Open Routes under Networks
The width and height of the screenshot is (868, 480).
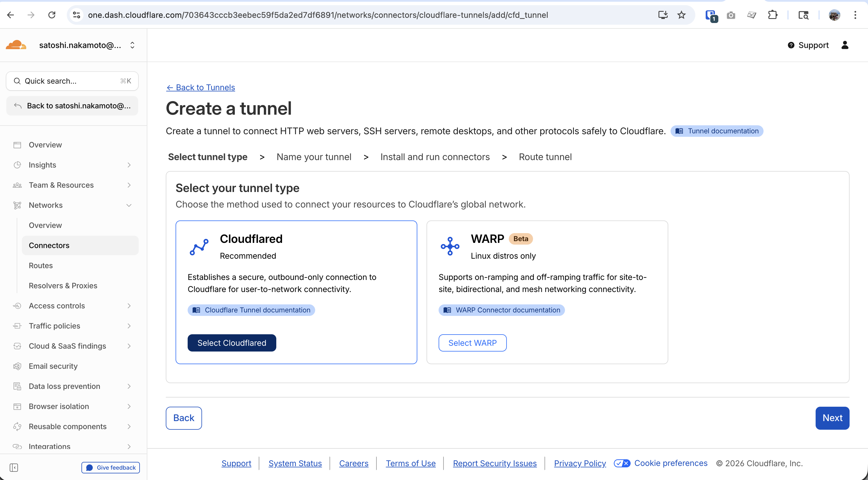tap(41, 265)
